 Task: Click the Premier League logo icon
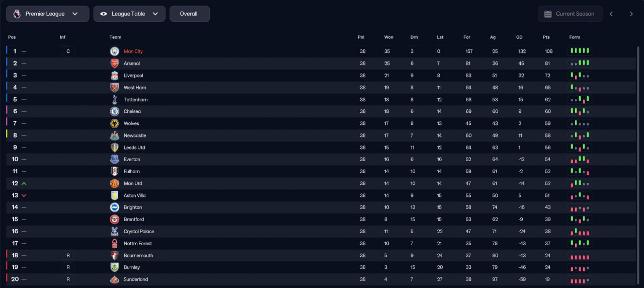tap(17, 14)
